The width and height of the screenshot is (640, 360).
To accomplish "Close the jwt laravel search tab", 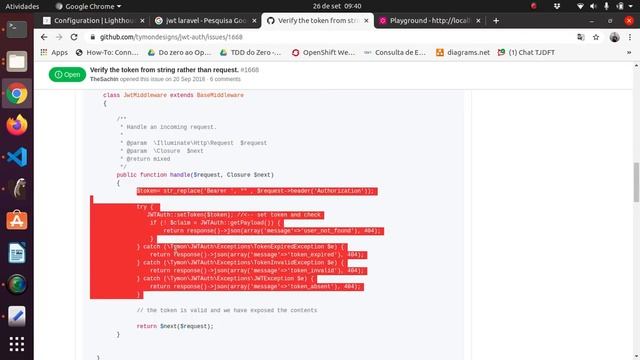I will [x=254, y=20].
